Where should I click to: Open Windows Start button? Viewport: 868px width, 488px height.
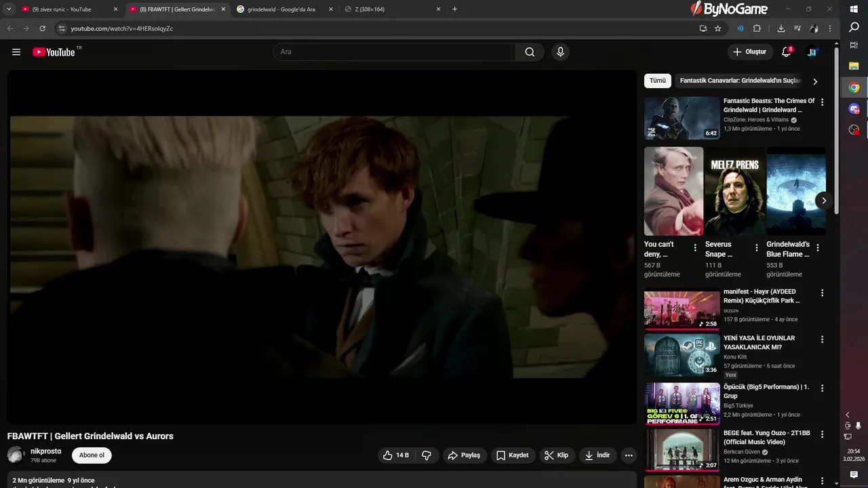coord(854,9)
